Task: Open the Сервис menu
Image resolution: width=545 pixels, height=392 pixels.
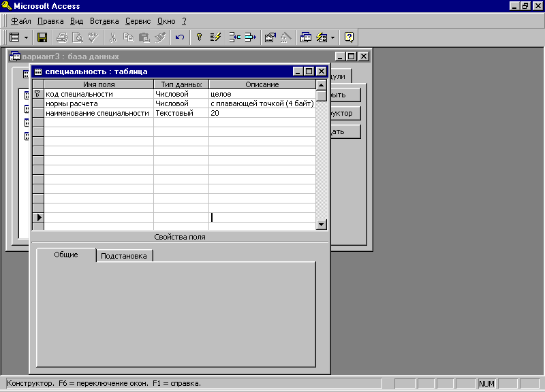Action: click(x=138, y=21)
